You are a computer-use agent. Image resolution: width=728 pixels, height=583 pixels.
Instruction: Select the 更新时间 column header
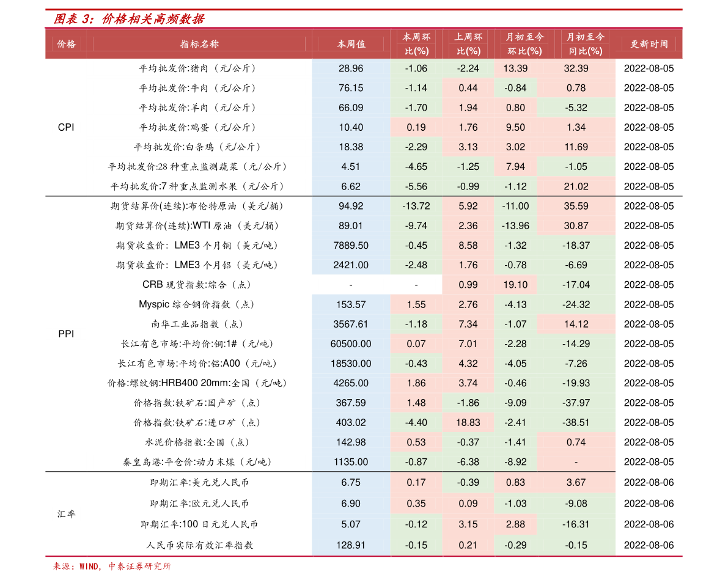pyautogui.click(x=649, y=44)
